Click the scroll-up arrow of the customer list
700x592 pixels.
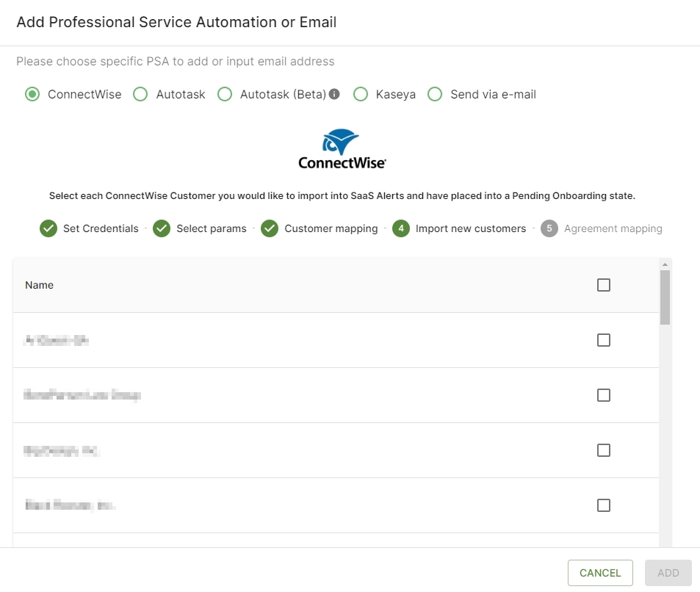pos(665,264)
